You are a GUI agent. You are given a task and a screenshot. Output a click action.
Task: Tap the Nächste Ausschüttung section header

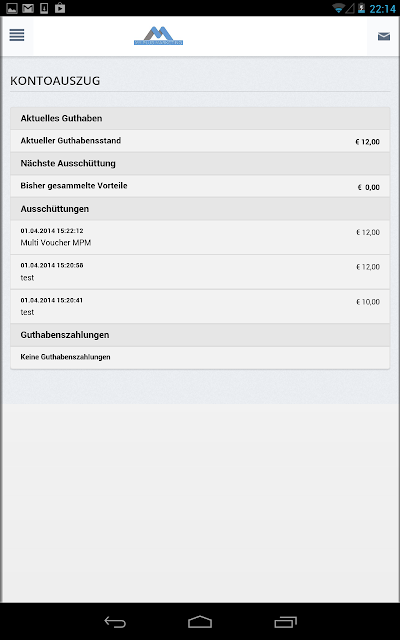point(200,164)
